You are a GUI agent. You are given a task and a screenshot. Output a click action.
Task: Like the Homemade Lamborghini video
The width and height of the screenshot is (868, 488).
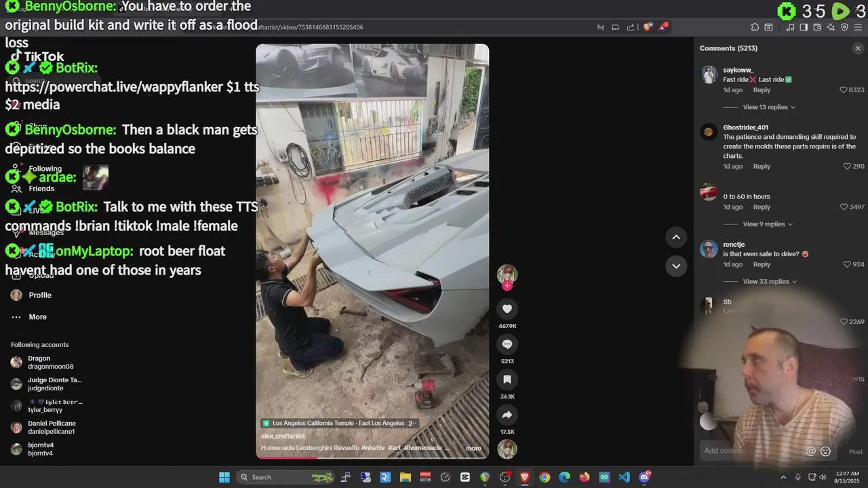[x=507, y=309]
